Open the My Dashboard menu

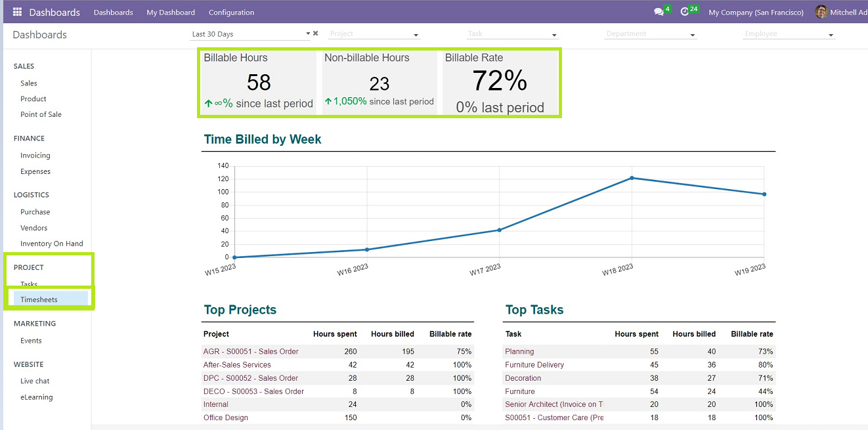click(171, 12)
